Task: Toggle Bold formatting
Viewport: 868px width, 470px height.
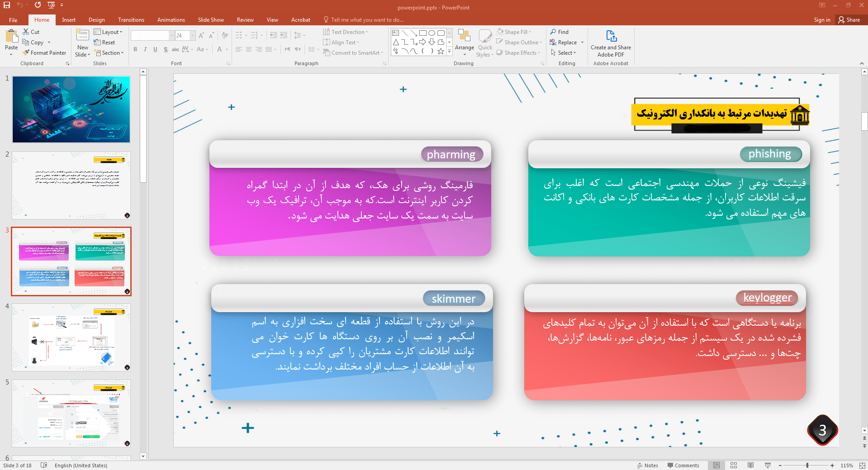Action: (x=135, y=49)
